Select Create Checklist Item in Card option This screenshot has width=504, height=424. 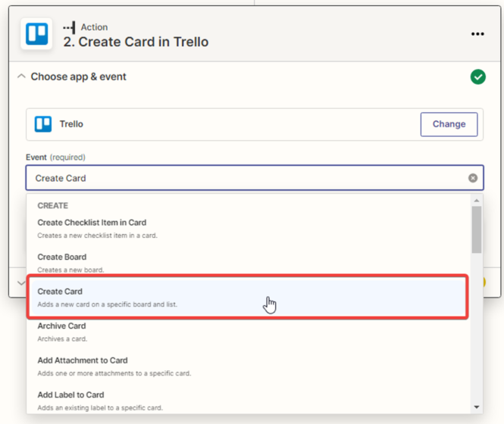click(92, 223)
